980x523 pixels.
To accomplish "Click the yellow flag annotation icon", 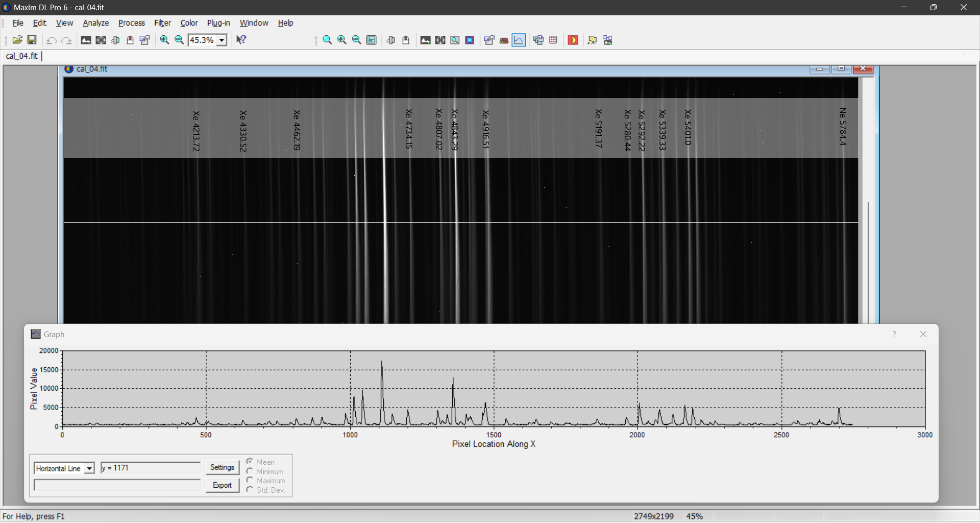I will tap(592, 40).
